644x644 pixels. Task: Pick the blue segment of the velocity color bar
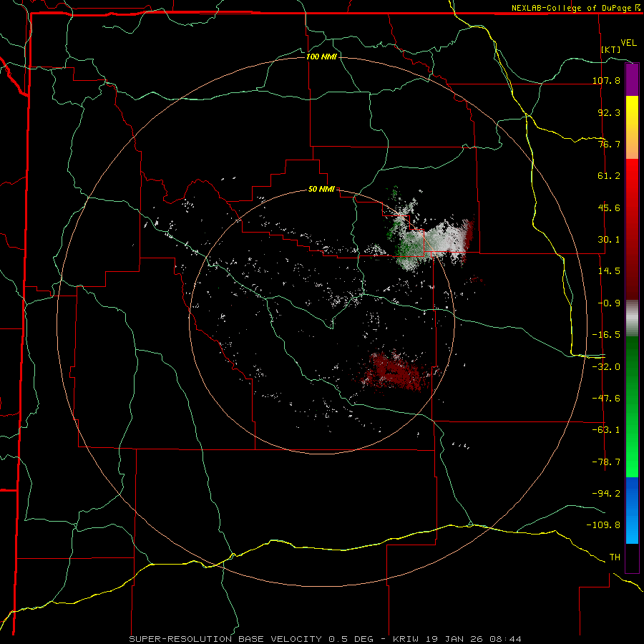(x=632, y=510)
